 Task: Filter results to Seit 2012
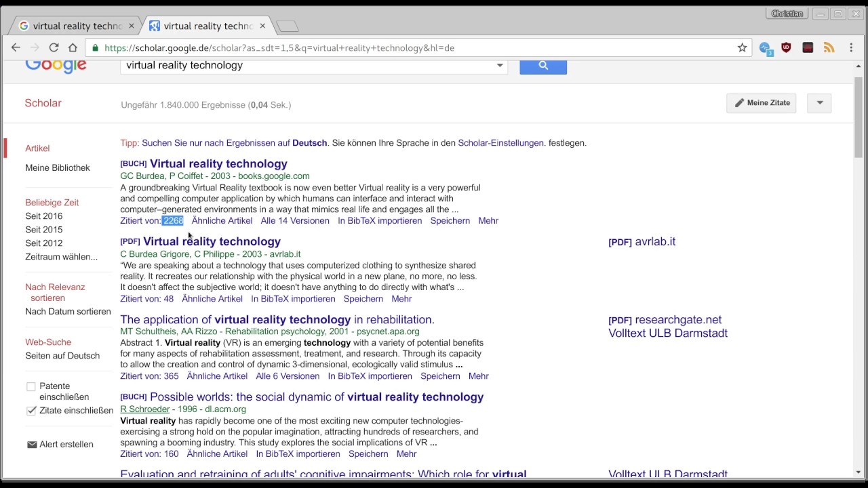[43, 243]
